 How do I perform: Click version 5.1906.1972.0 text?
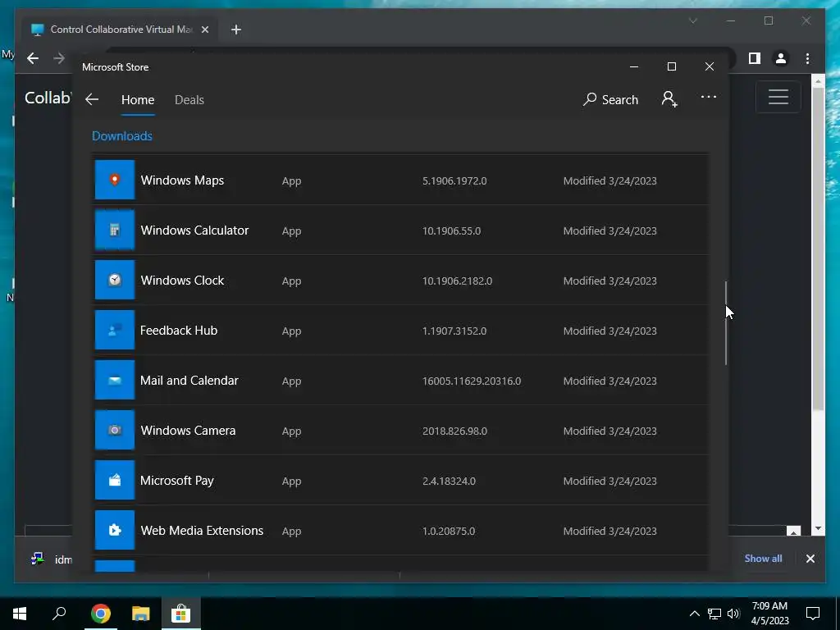(454, 181)
